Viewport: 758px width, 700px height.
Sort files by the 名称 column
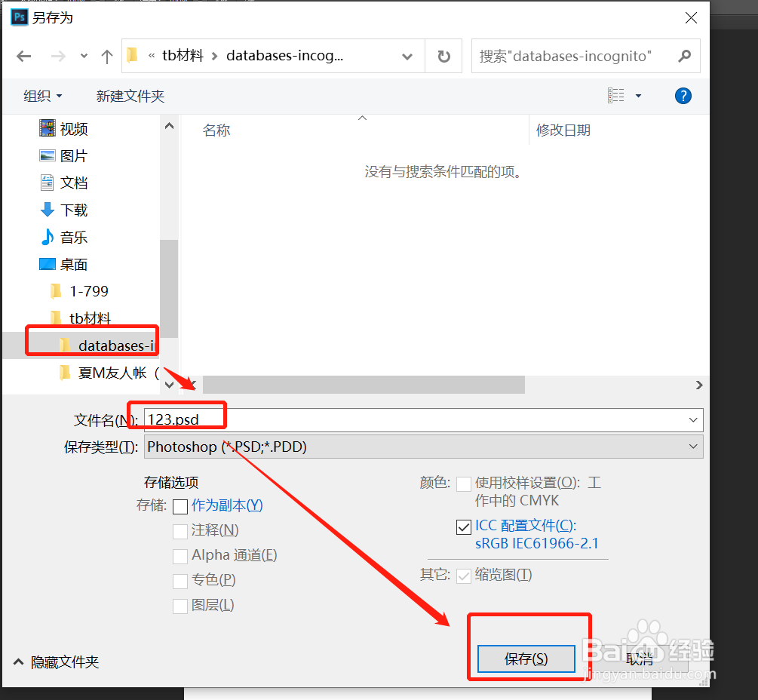coord(216,130)
